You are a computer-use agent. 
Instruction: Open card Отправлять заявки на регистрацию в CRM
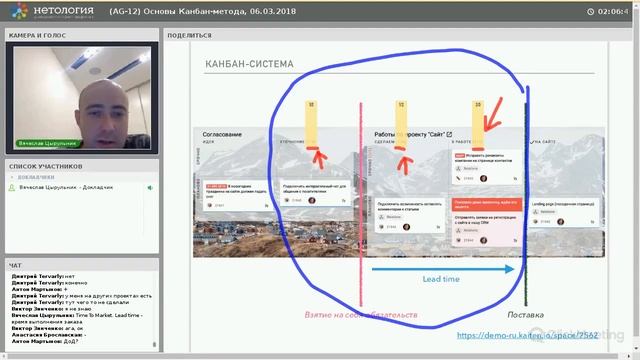(x=487, y=229)
